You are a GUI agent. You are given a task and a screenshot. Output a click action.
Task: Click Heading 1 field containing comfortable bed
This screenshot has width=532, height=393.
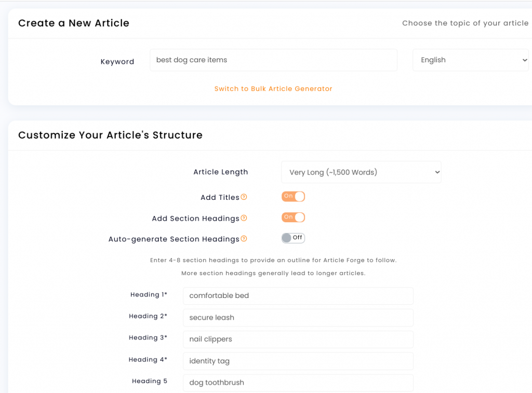298,296
